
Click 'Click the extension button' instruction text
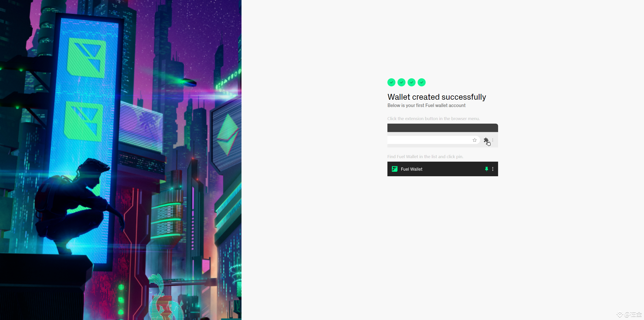433,119
